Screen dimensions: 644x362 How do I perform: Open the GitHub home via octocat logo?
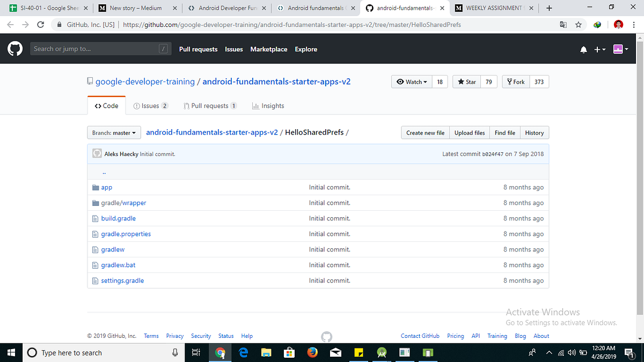click(x=14, y=49)
